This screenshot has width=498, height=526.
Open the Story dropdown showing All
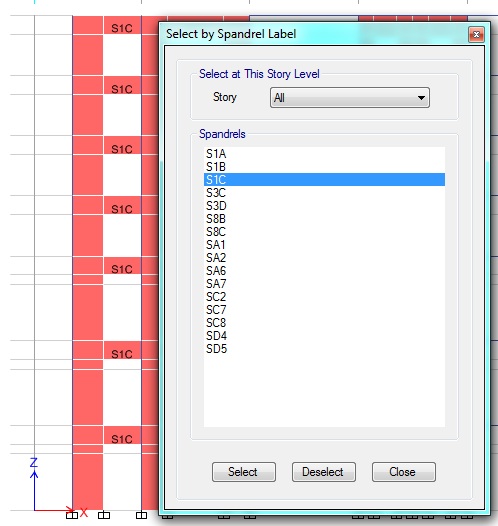pos(349,98)
